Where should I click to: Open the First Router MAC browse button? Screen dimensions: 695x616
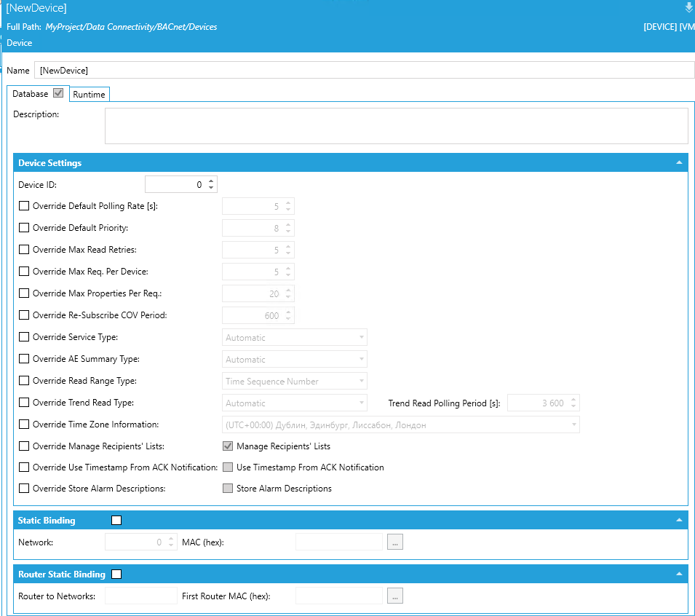[x=395, y=596]
